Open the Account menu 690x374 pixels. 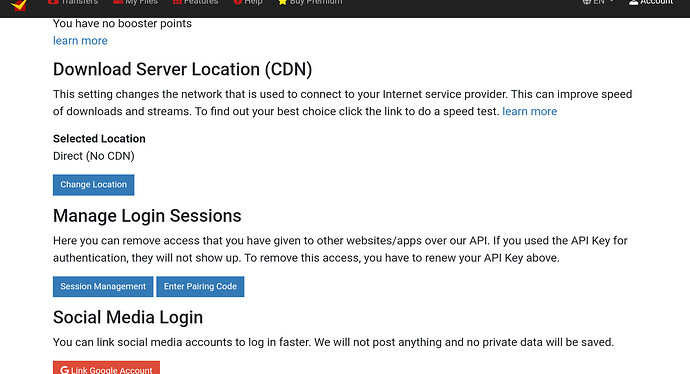tap(651, 2)
